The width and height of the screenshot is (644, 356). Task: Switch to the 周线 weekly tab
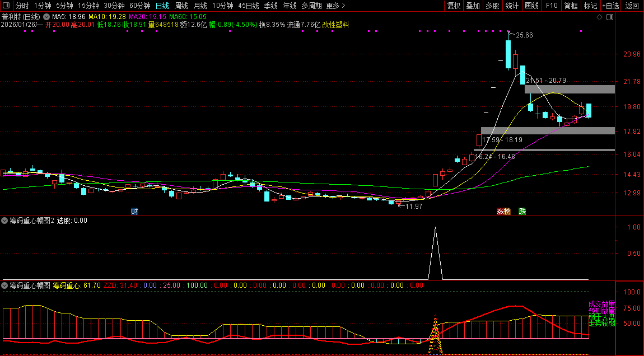point(181,6)
